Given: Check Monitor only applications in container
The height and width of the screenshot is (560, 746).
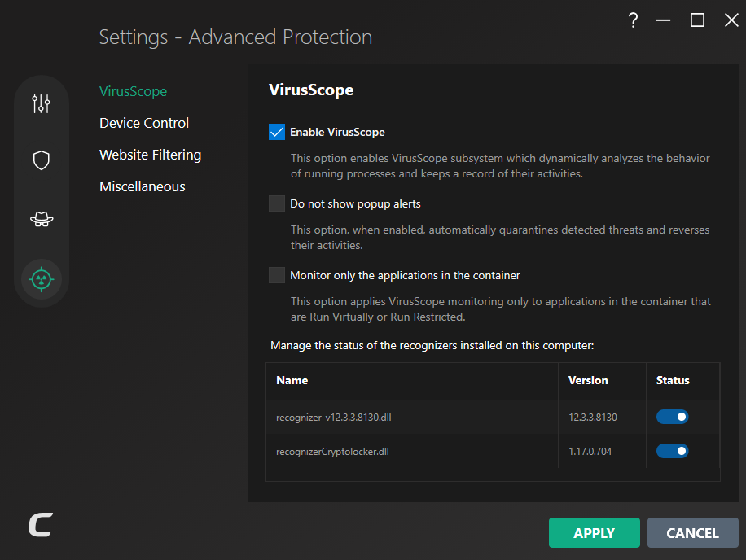Looking at the screenshot, I should click(x=277, y=275).
